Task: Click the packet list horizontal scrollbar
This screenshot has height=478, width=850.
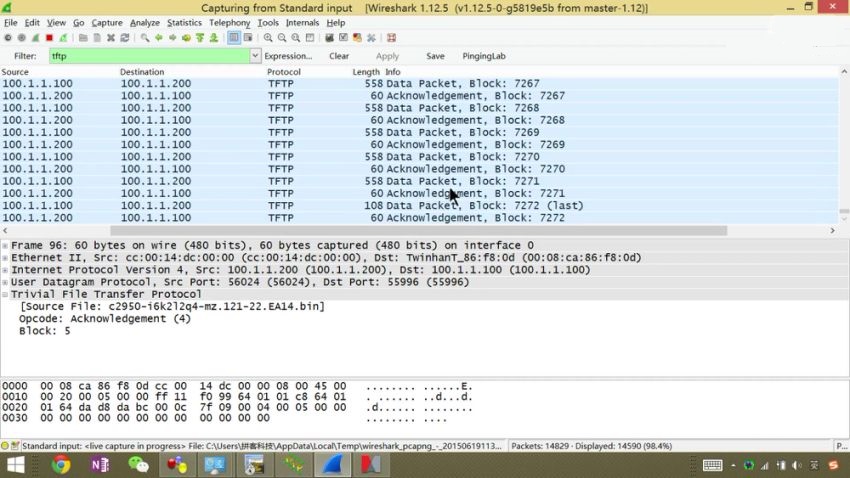Action: [418, 231]
